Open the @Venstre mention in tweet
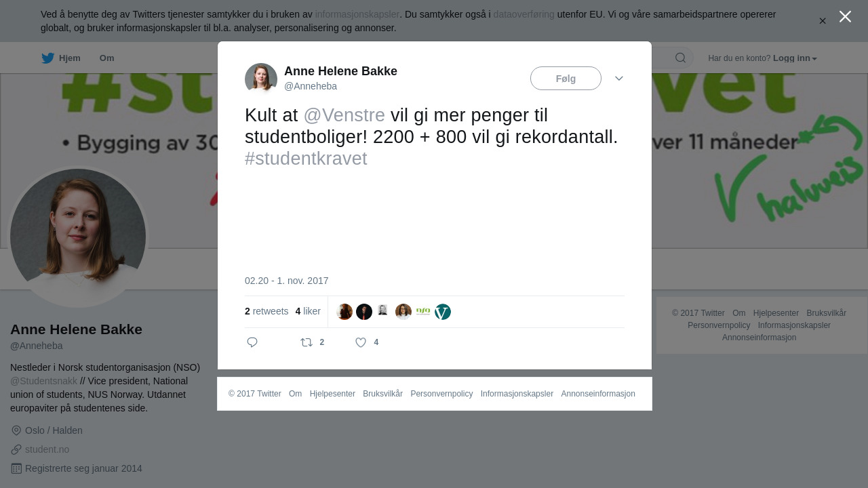Screen dimensions: 868x488 pyautogui.click(x=344, y=115)
